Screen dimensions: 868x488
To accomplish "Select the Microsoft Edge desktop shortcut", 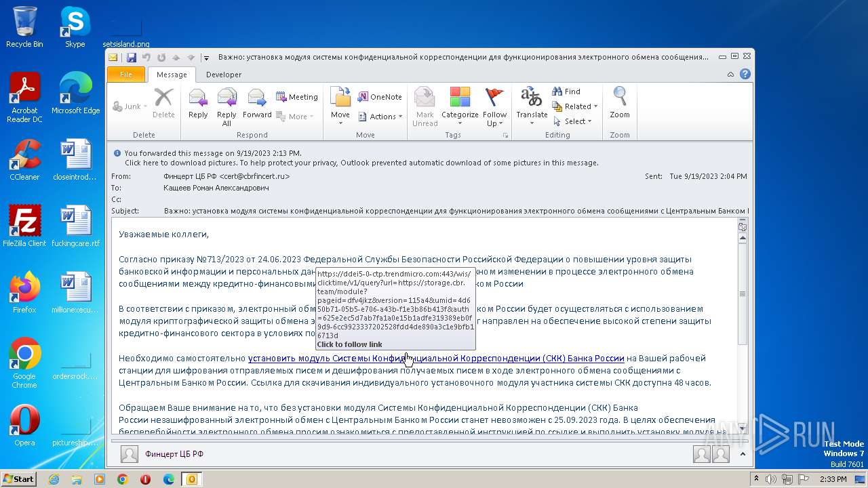I will (75, 94).
